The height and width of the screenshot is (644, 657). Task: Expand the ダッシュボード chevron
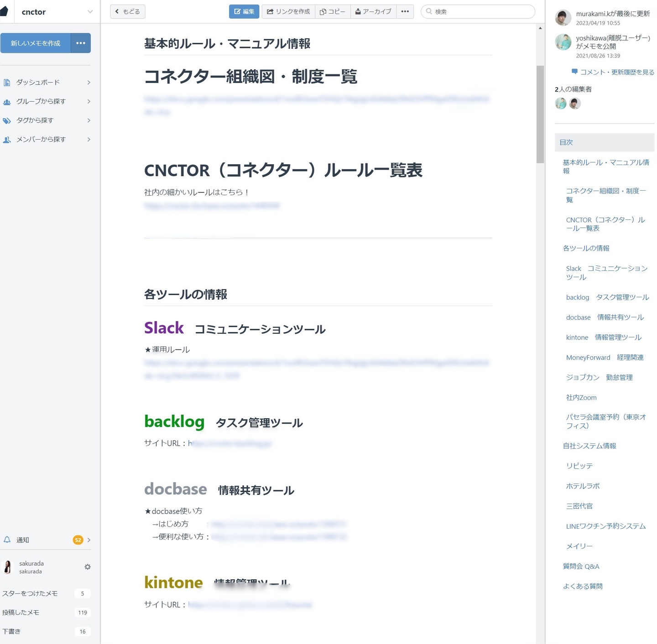(x=89, y=83)
